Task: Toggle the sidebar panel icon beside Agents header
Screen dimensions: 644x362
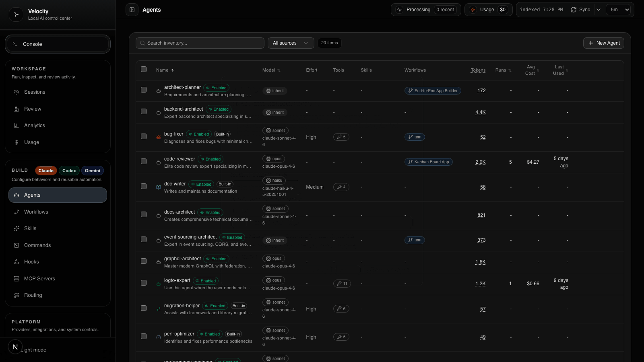Action: [132, 10]
